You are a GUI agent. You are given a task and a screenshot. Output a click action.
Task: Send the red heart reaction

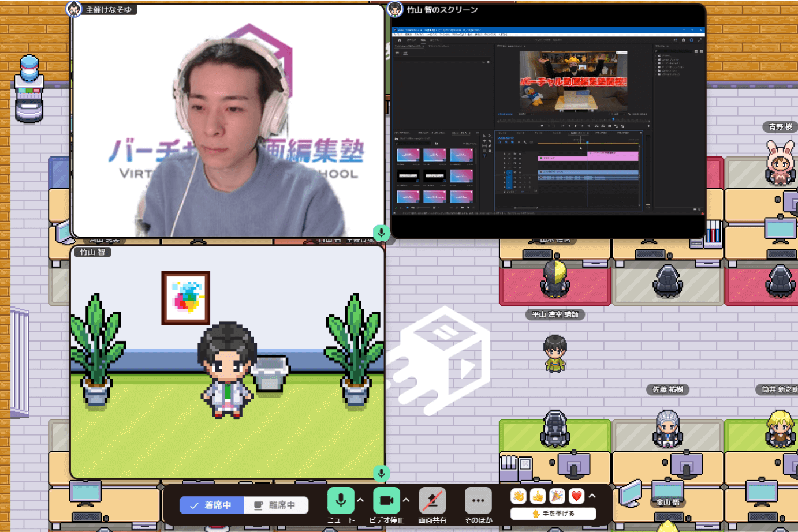(x=576, y=496)
